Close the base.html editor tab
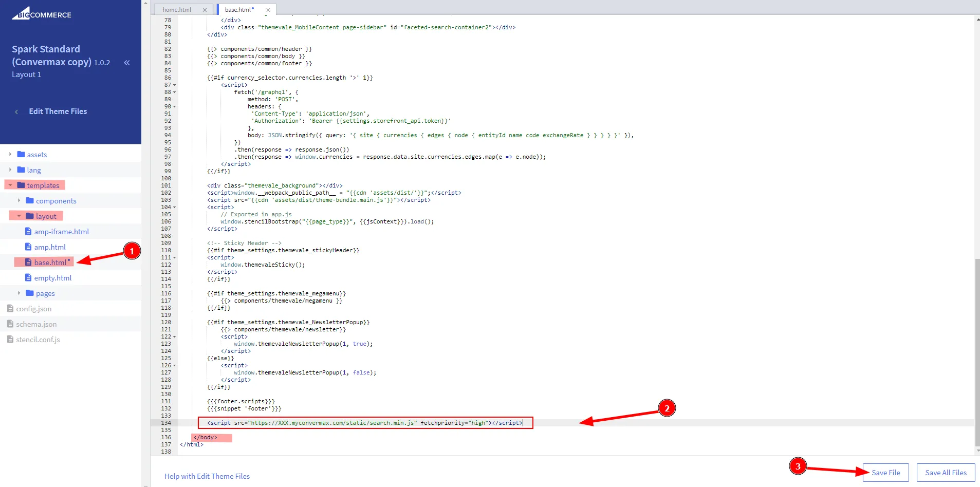Screen dimensions: 980x487 (x=268, y=10)
